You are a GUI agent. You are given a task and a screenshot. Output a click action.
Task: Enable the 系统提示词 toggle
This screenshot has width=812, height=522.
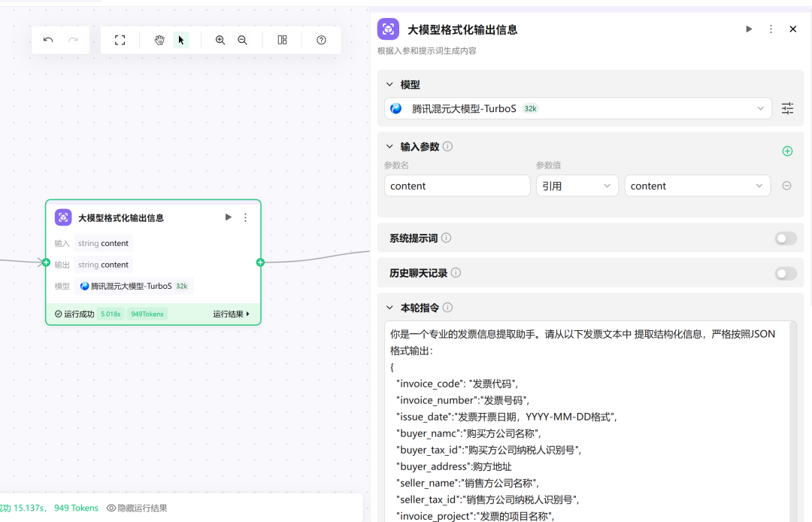tap(785, 238)
